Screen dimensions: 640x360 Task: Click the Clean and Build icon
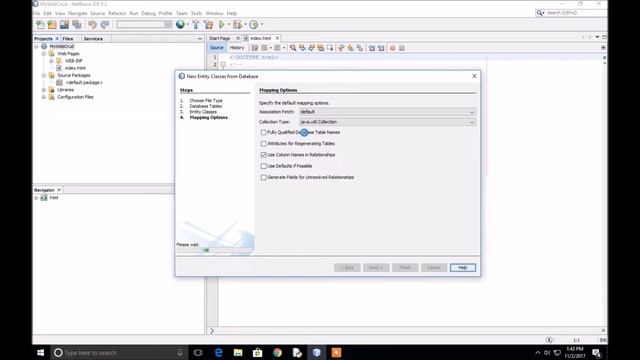(x=209, y=25)
